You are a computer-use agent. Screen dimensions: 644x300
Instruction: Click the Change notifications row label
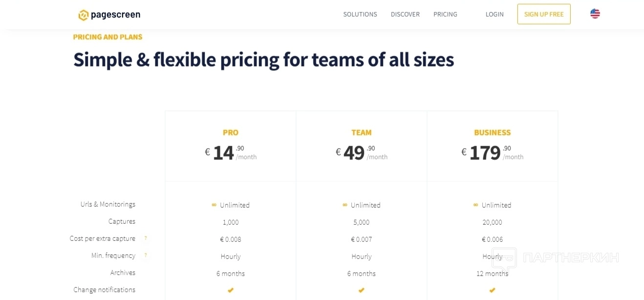[x=104, y=290]
